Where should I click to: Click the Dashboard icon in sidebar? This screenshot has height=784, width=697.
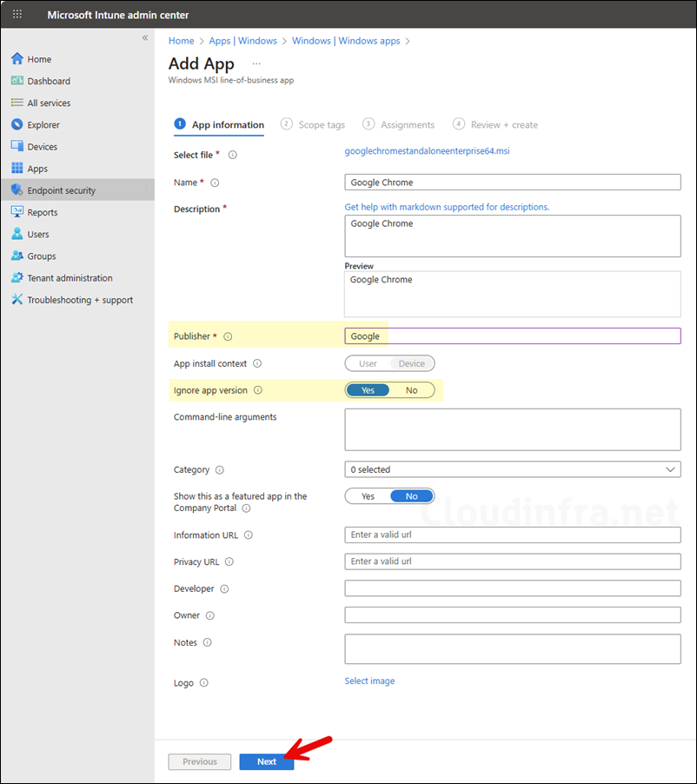coord(17,81)
